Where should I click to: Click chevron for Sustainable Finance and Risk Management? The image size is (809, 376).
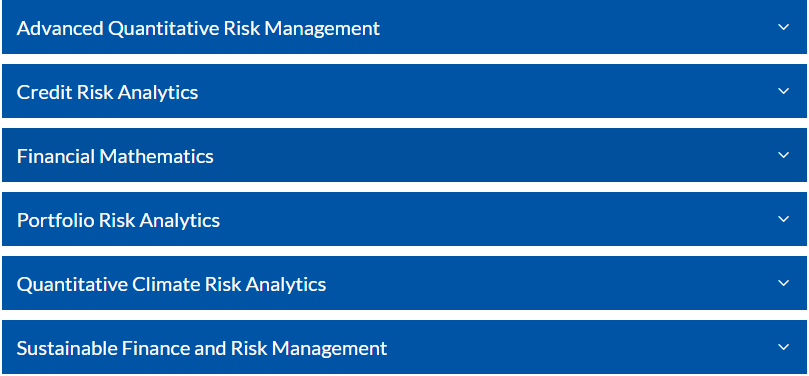[783, 347]
